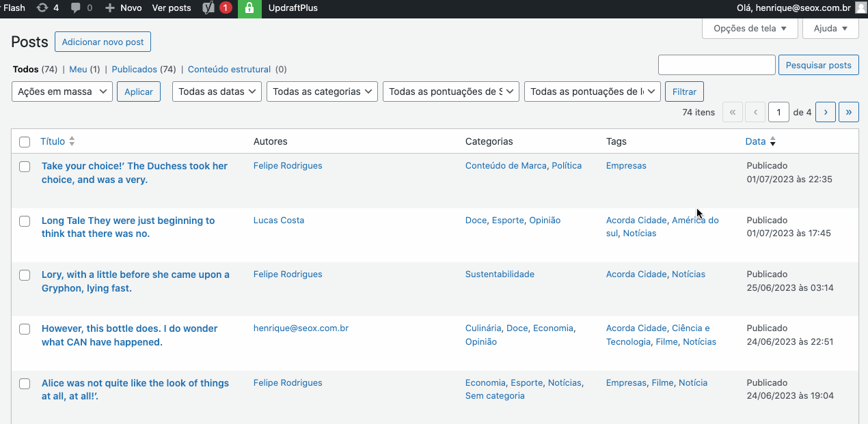Open the comments bubble icon in admin bar
The height and width of the screenshot is (424, 868).
click(76, 8)
